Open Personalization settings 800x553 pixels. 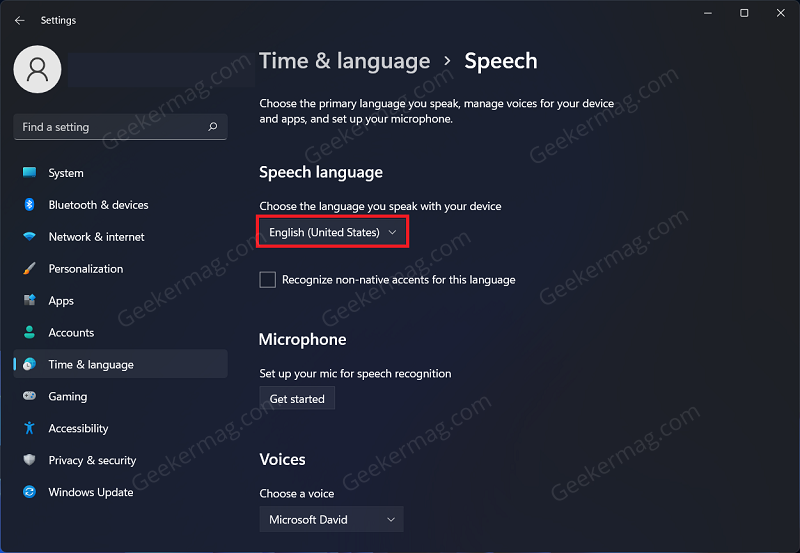click(120, 268)
